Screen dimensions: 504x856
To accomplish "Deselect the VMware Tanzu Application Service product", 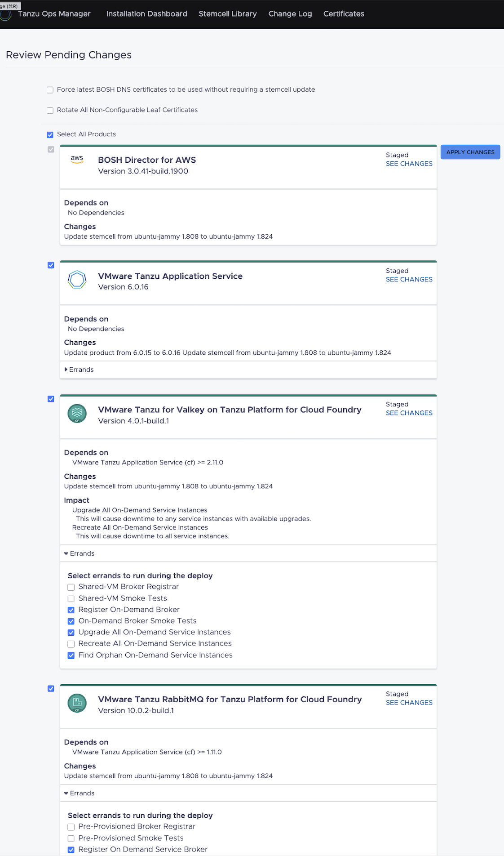I will pos(51,265).
